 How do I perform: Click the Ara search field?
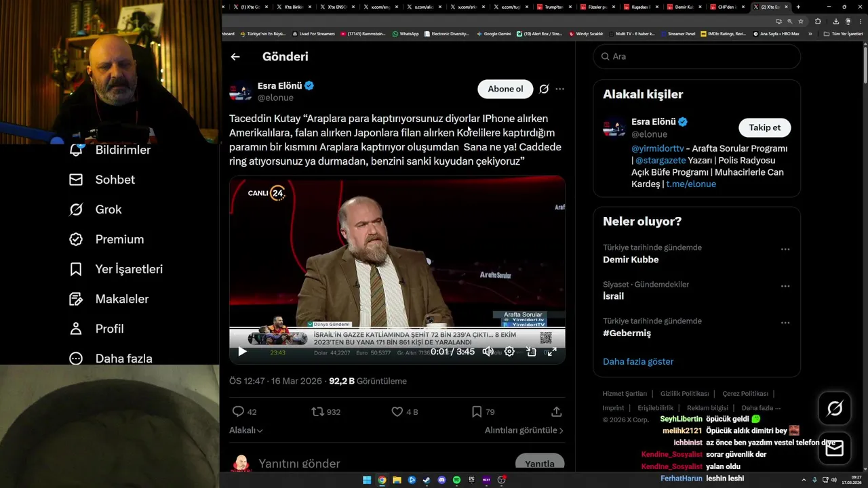(x=697, y=57)
